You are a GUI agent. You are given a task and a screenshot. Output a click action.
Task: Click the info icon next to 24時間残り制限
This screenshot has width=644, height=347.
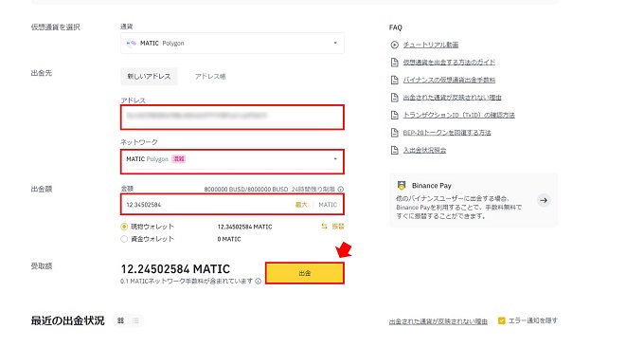341,190
